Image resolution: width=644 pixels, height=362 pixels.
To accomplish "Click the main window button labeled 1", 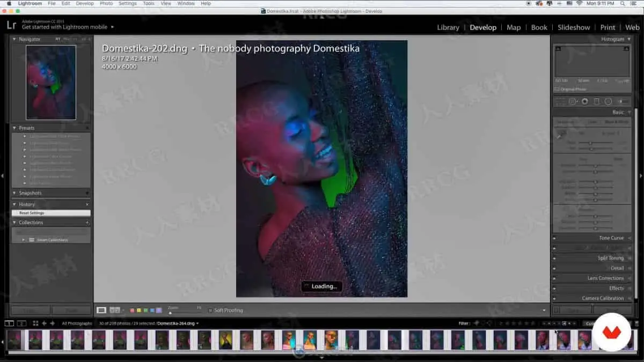I will [x=9, y=323].
